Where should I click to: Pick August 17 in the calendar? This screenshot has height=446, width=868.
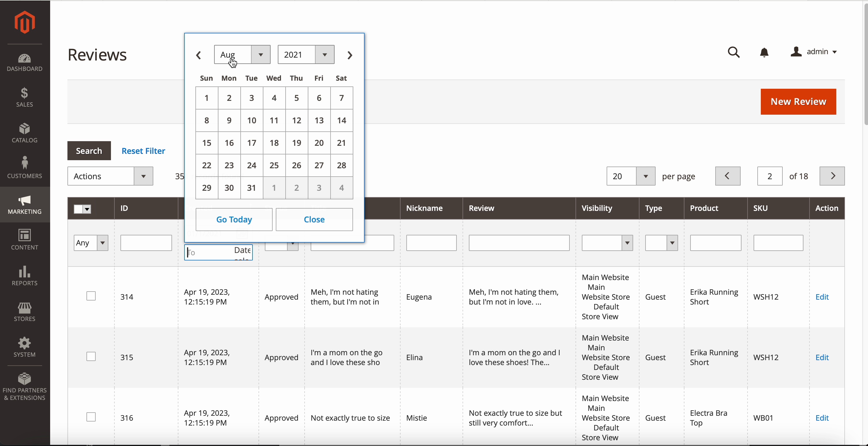(x=251, y=143)
